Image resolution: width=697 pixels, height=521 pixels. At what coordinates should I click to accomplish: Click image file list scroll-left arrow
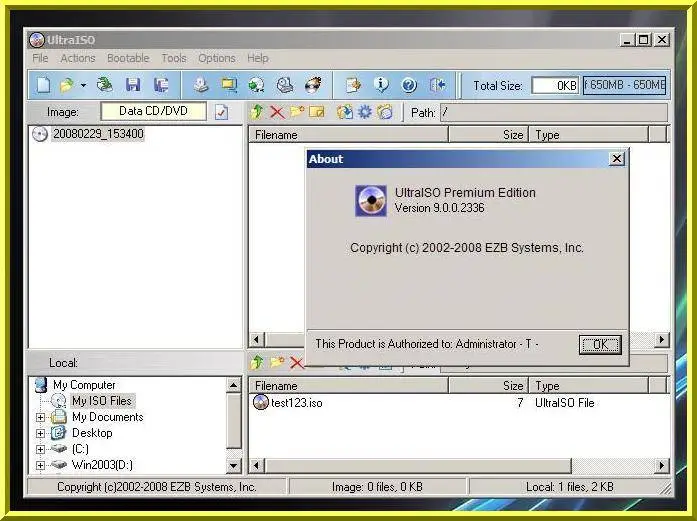(x=256, y=340)
